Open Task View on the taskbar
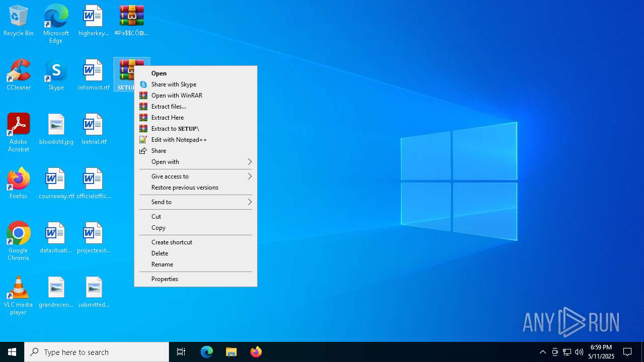Image resolution: width=644 pixels, height=362 pixels. (181, 352)
